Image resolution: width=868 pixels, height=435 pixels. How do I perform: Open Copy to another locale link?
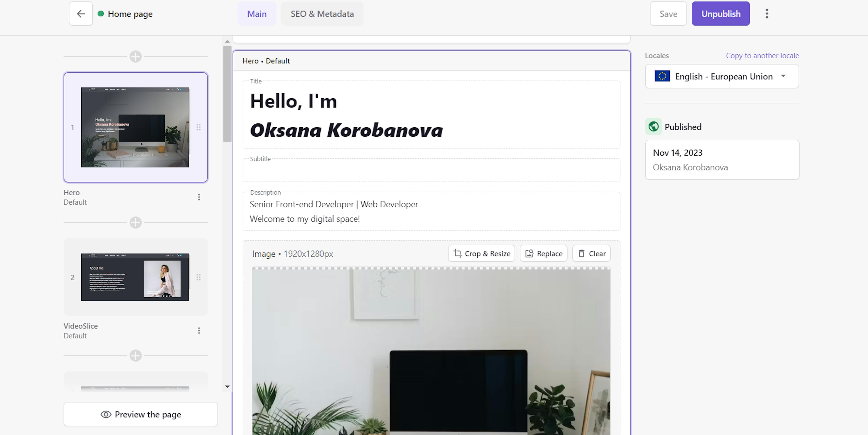tap(762, 56)
